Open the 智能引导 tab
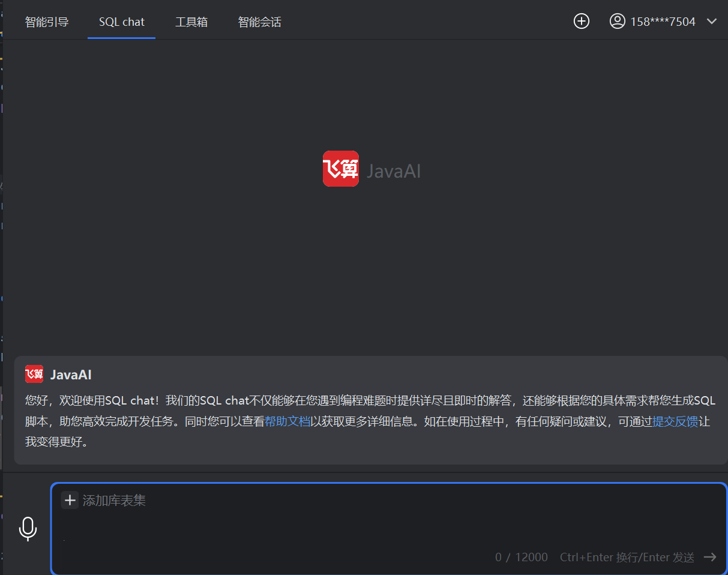 click(x=47, y=22)
